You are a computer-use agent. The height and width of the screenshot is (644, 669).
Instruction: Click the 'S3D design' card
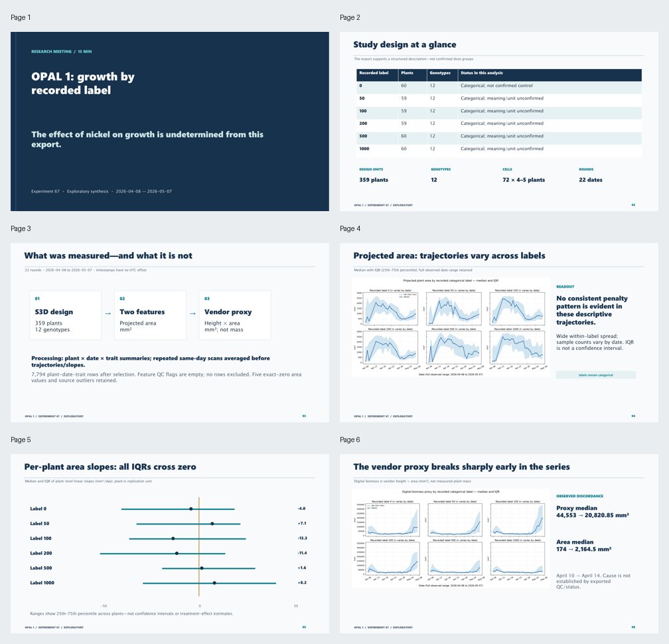pos(65,315)
